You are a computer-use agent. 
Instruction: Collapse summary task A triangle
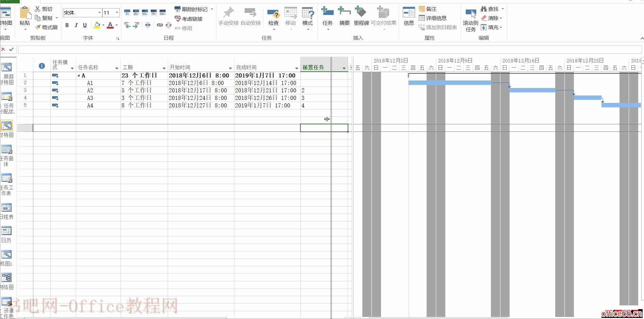click(x=79, y=75)
